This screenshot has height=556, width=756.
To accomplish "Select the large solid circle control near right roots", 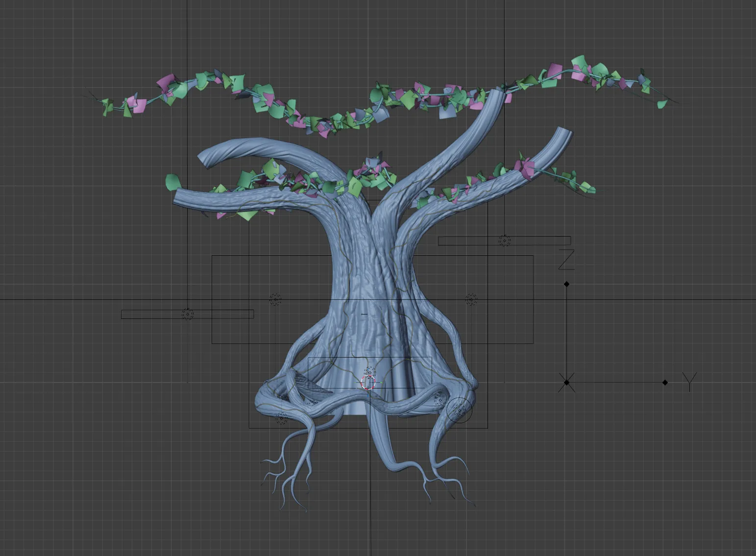I will [459, 410].
